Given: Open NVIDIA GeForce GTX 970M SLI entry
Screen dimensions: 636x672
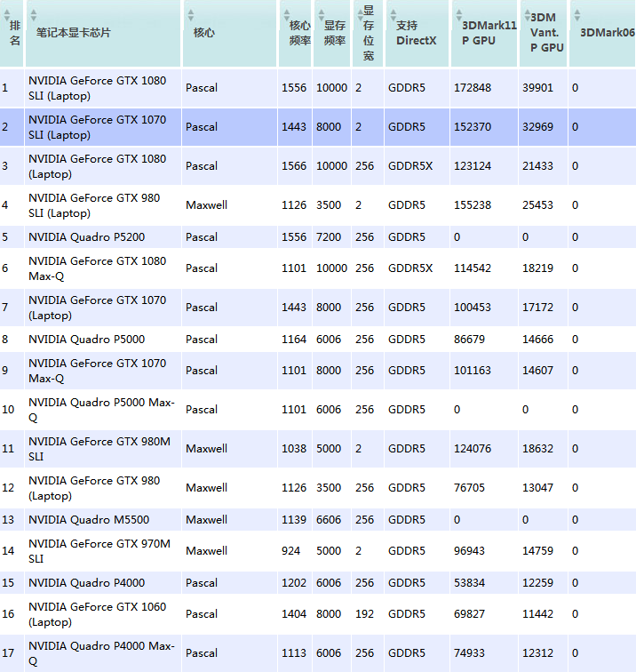Looking at the screenshot, I should click(99, 551).
